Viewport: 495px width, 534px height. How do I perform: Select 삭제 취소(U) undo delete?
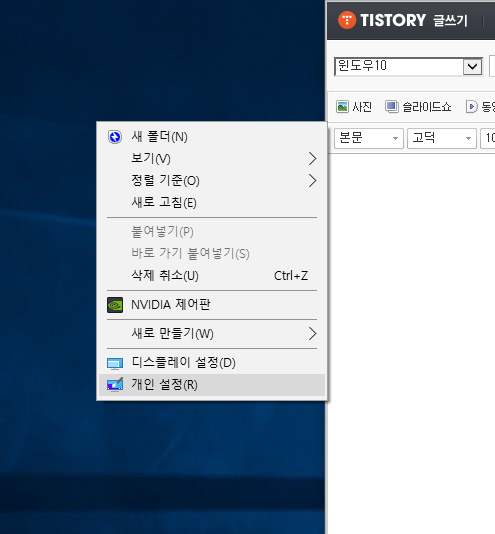(212, 276)
